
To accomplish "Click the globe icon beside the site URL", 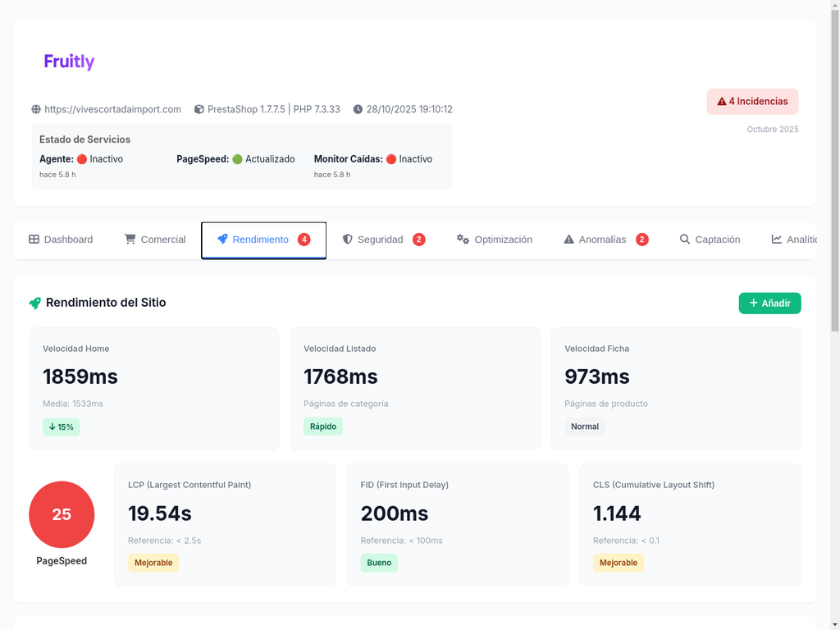I will 36,109.
